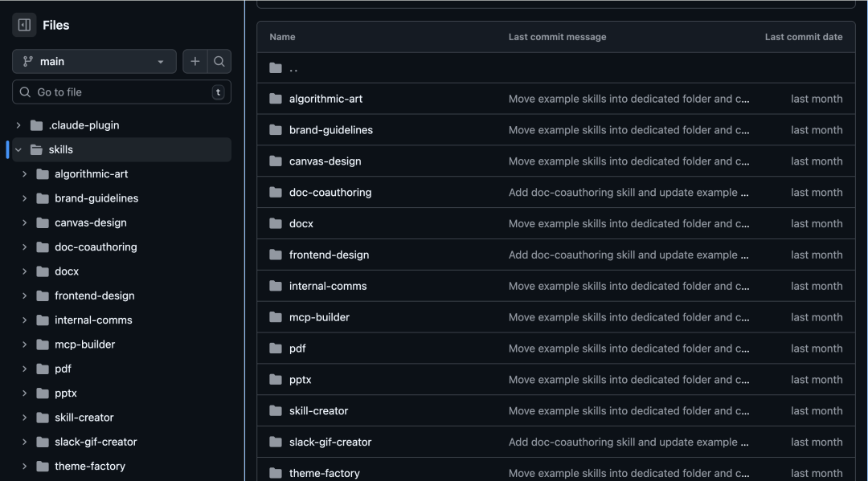868x481 pixels.
Task: Click folder icon beside docx in sidebar
Action: tap(43, 271)
